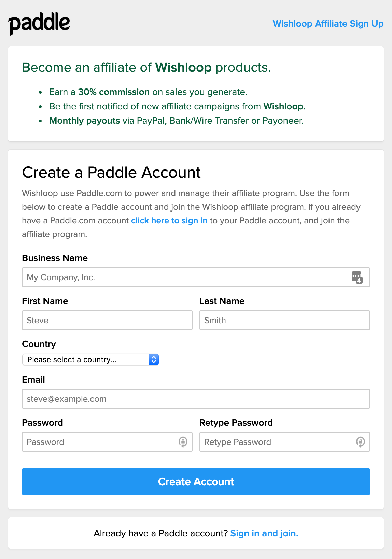Click the icon inside Retype Password field
Viewport: 392px width, 559px height.
click(x=360, y=442)
